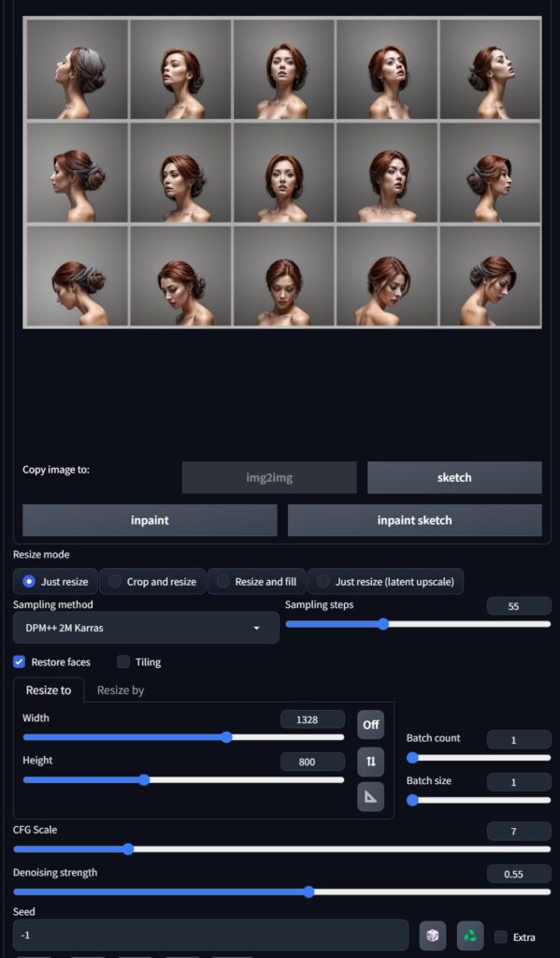Toggle the Off aspect-ratio lock button
Viewport: 560px width, 958px height.
coord(371,725)
